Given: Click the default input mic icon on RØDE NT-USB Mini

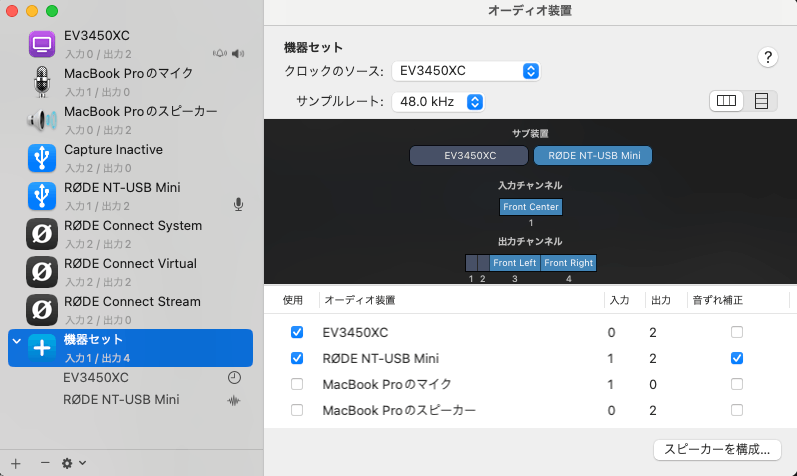Looking at the screenshot, I should pyautogui.click(x=238, y=204).
